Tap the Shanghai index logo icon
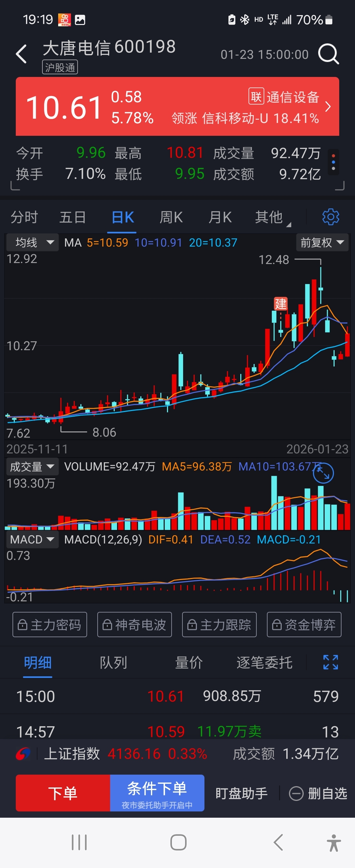The width and height of the screenshot is (355, 868). [23, 754]
